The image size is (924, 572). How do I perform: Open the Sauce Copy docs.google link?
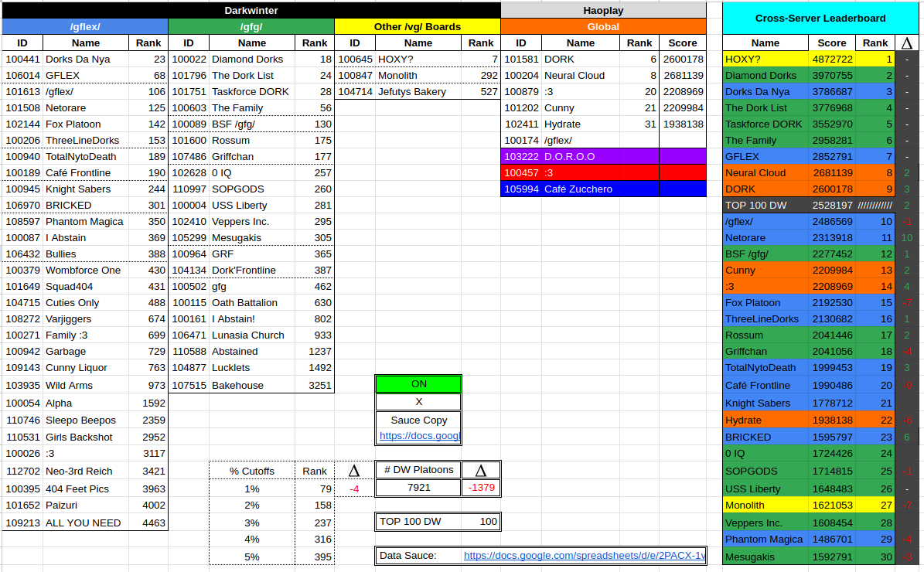pos(419,436)
